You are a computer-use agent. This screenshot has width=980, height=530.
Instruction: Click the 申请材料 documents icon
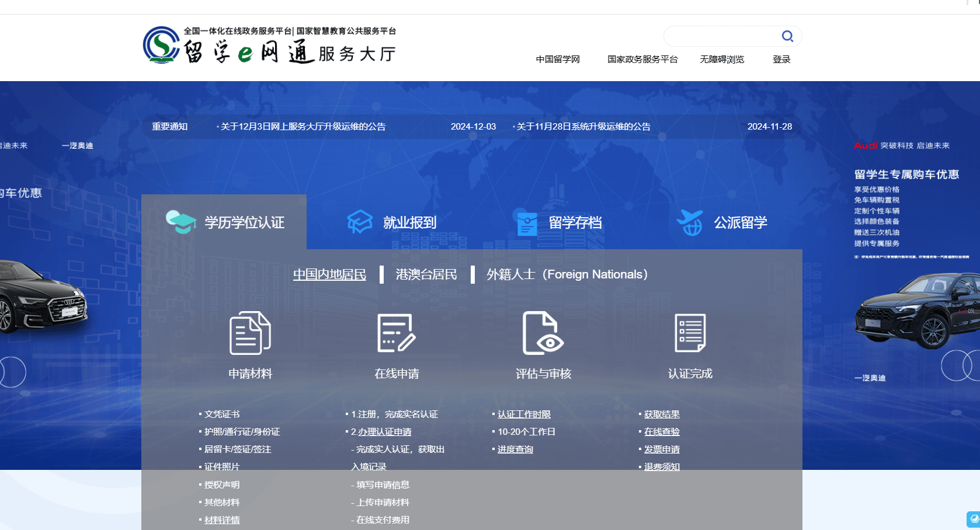click(x=250, y=333)
